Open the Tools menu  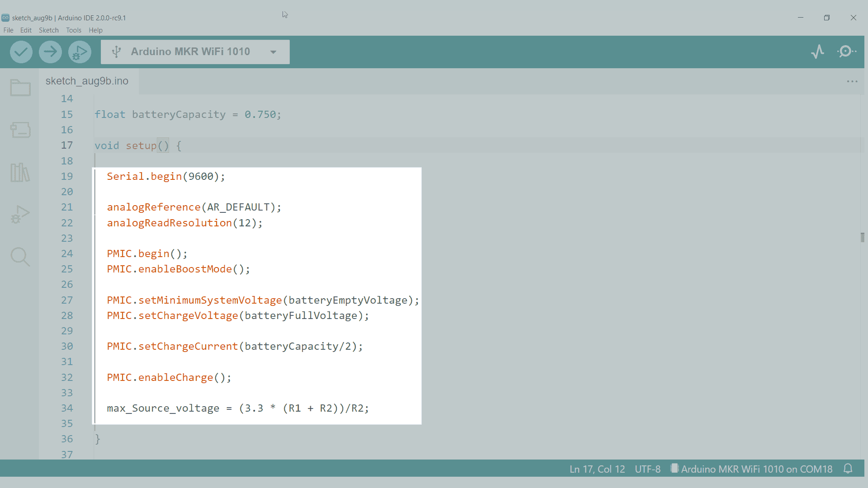(73, 30)
